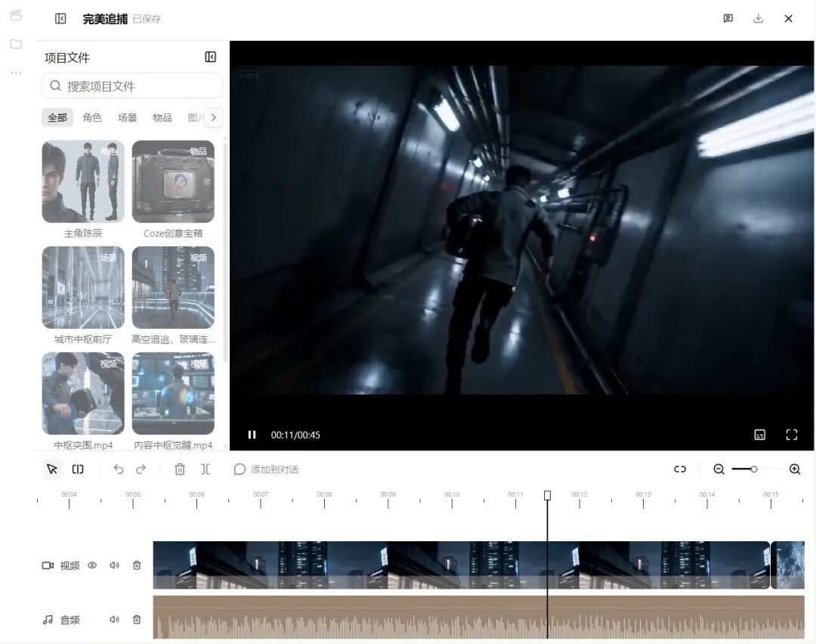Select the 角色 filter tab

click(x=92, y=118)
